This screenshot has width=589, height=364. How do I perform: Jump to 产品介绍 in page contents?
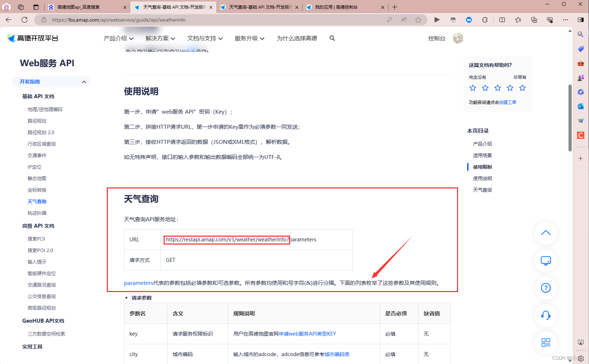click(x=483, y=144)
